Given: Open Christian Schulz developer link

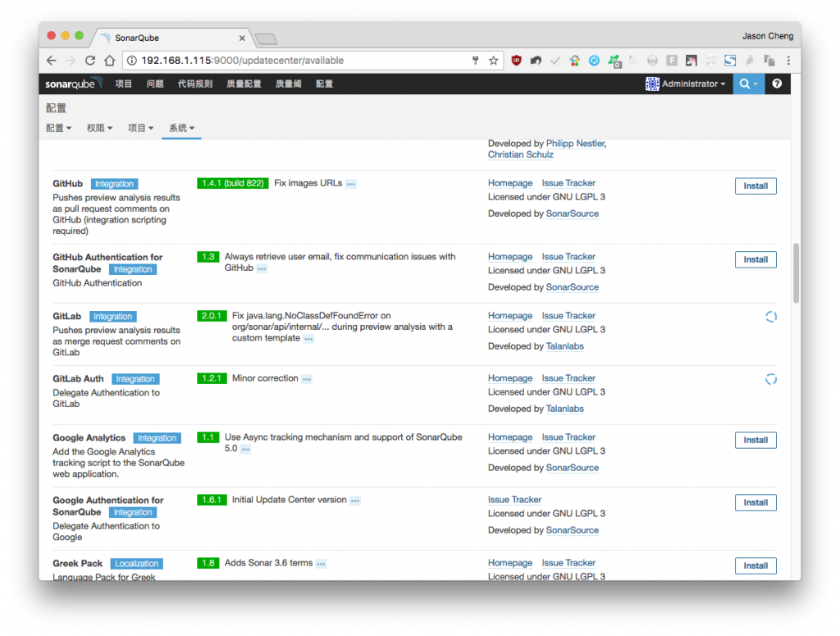Looking at the screenshot, I should tap(520, 155).
